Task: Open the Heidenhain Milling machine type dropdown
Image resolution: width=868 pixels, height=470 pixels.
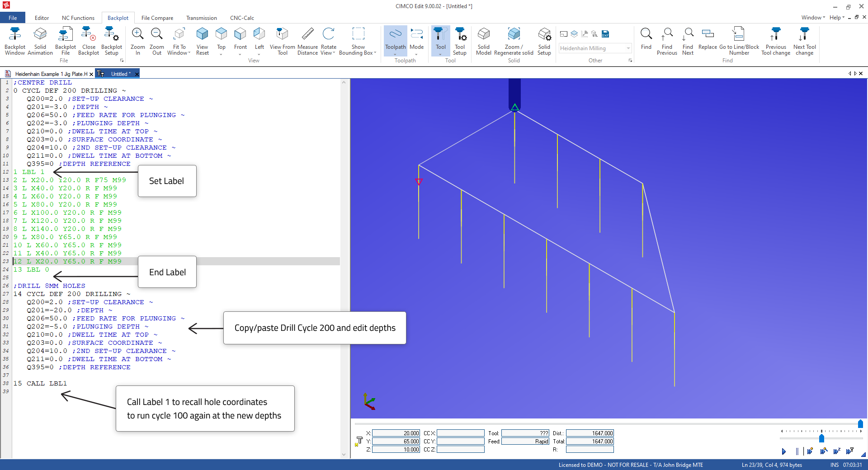Action: point(628,48)
